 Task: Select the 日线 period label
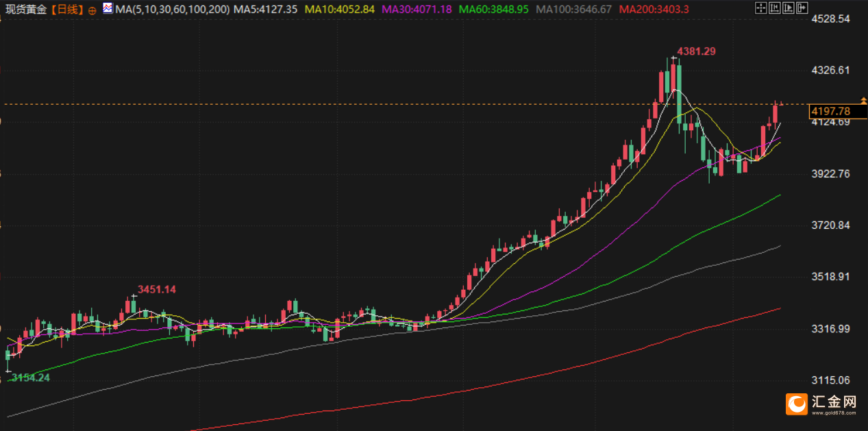(x=67, y=10)
